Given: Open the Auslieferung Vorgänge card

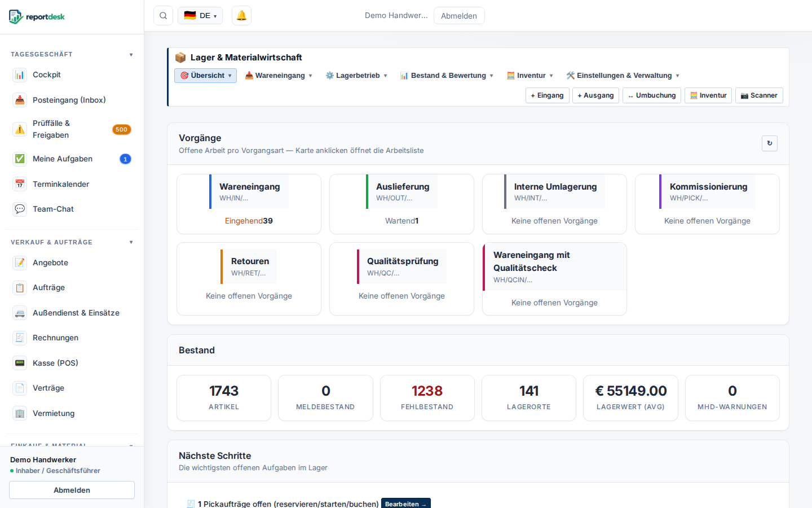Looking at the screenshot, I should (401, 204).
